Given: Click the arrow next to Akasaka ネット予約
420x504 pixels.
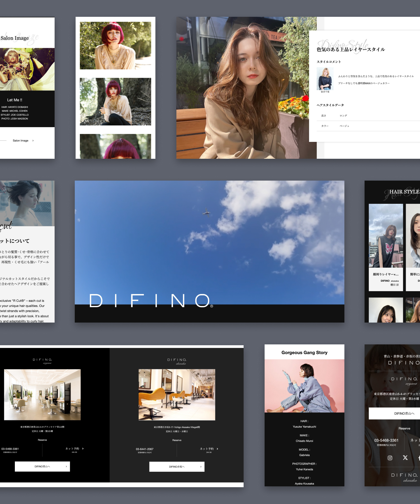Looking at the screenshot, I should coord(217,449).
